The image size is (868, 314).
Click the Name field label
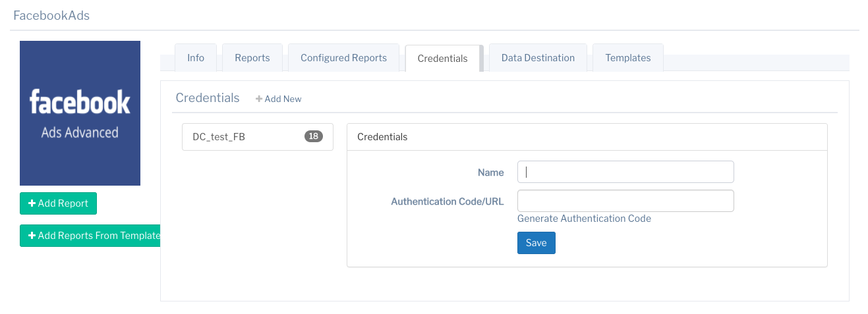pos(491,172)
